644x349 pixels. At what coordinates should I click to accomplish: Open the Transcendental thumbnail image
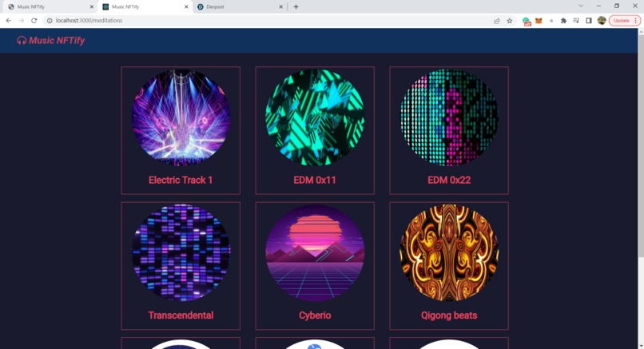pyautogui.click(x=181, y=253)
